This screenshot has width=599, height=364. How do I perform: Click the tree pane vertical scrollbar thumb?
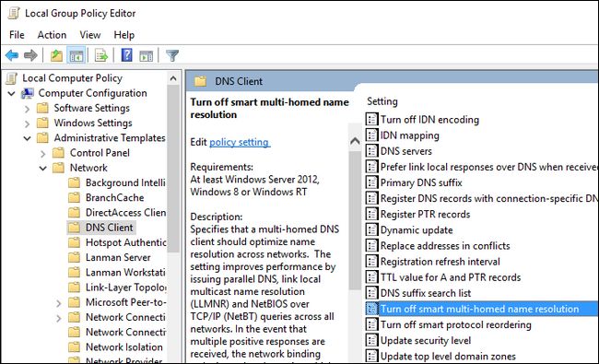(x=173, y=169)
